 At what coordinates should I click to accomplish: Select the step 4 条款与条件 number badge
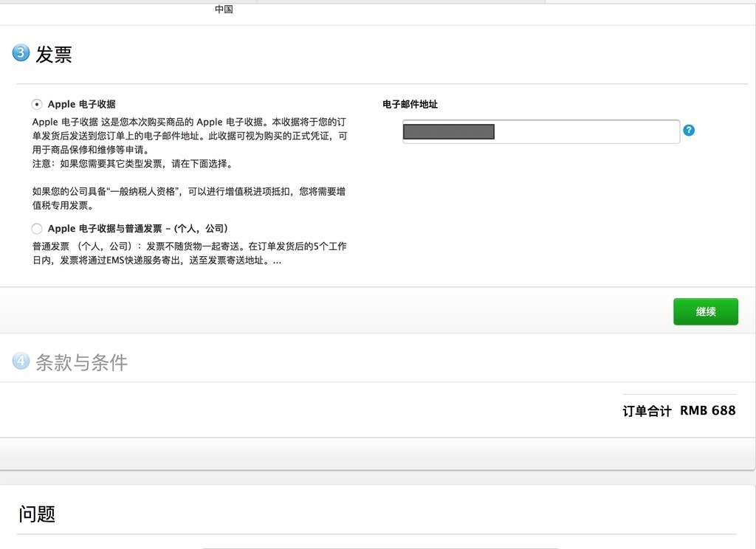click(x=21, y=361)
